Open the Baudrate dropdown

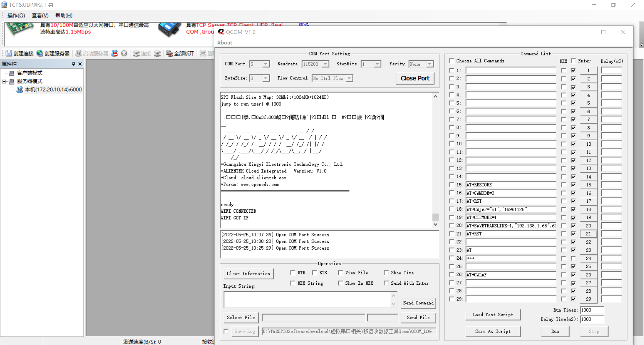coord(325,64)
